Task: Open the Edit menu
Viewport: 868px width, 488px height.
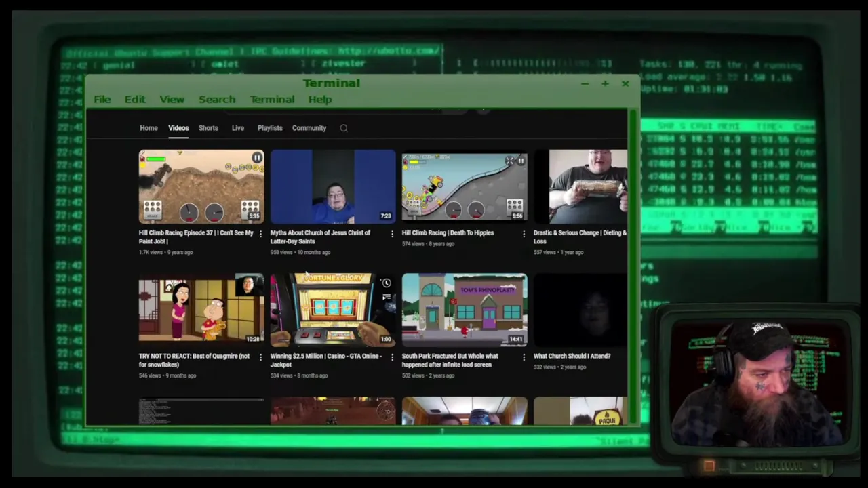Action: click(135, 100)
